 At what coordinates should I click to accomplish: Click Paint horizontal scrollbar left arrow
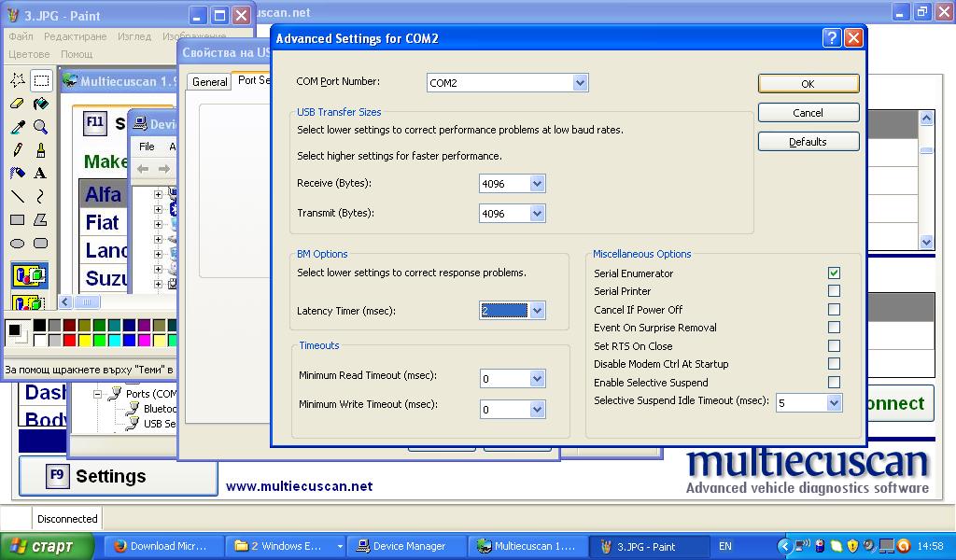click(66, 301)
